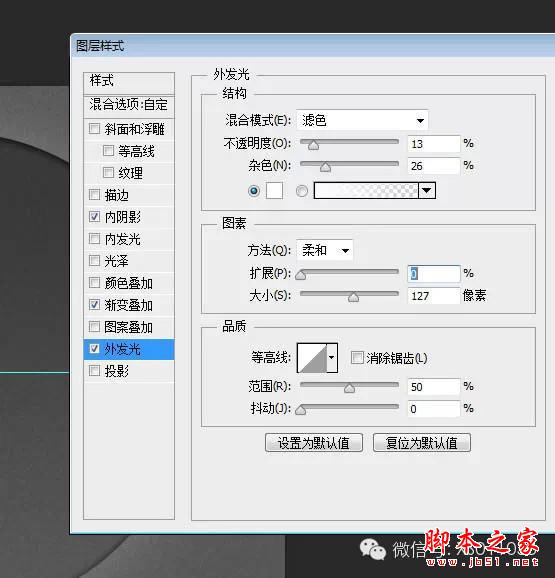
Task: Click the 大小 slider handle
Action: click(x=353, y=296)
